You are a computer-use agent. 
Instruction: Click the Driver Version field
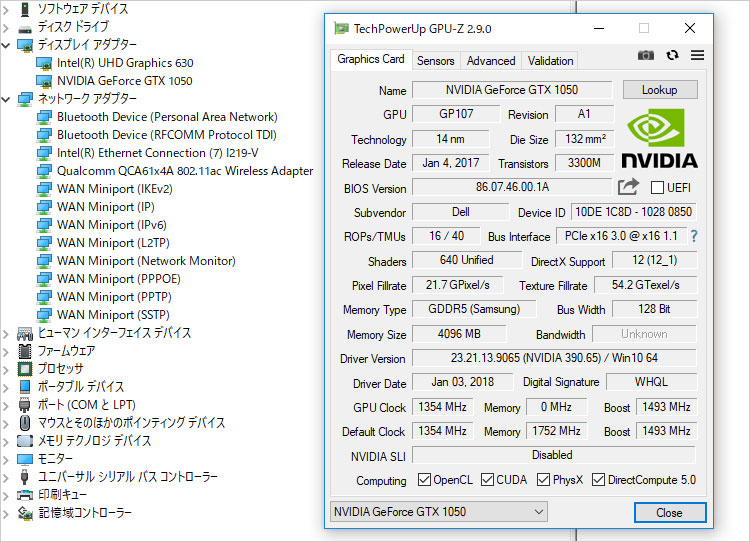(554, 358)
